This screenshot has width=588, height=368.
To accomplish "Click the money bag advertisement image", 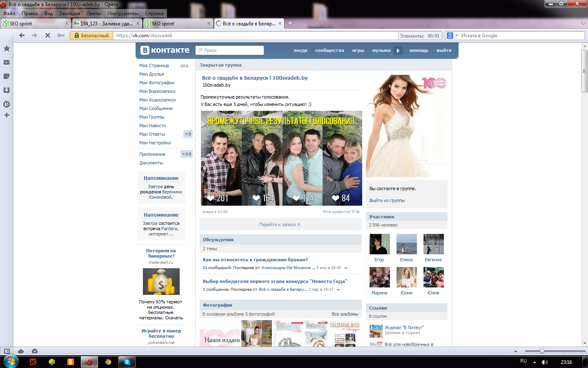I will tap(161, 281).
